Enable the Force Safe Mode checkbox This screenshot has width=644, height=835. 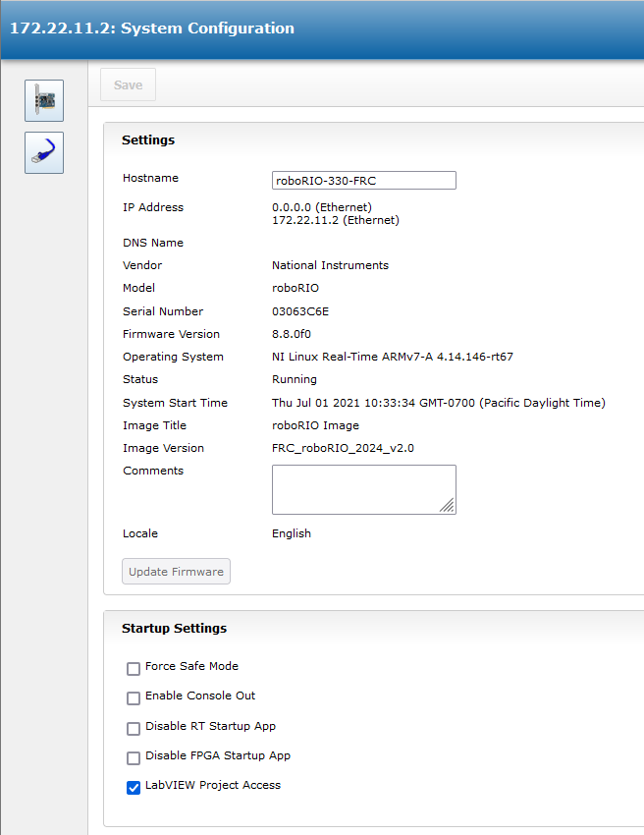(134, 669)
